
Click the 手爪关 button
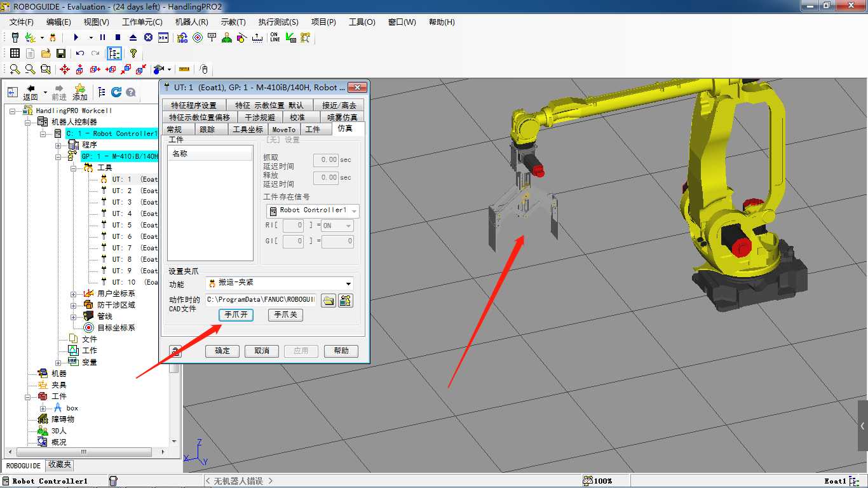point(285,315)
